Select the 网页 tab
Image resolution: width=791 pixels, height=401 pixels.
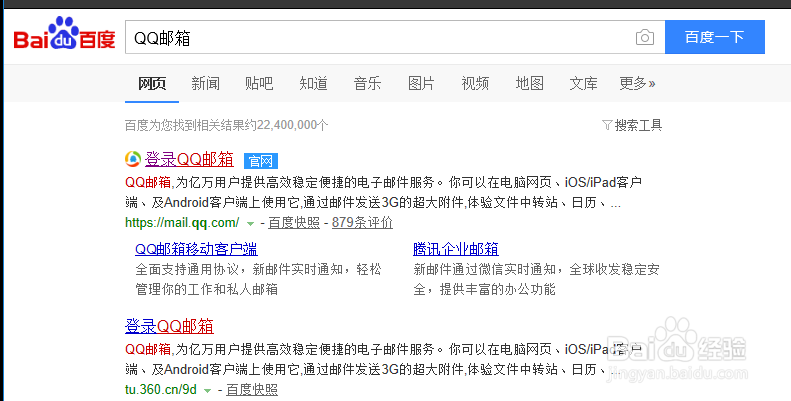click(x=152, y=83)
